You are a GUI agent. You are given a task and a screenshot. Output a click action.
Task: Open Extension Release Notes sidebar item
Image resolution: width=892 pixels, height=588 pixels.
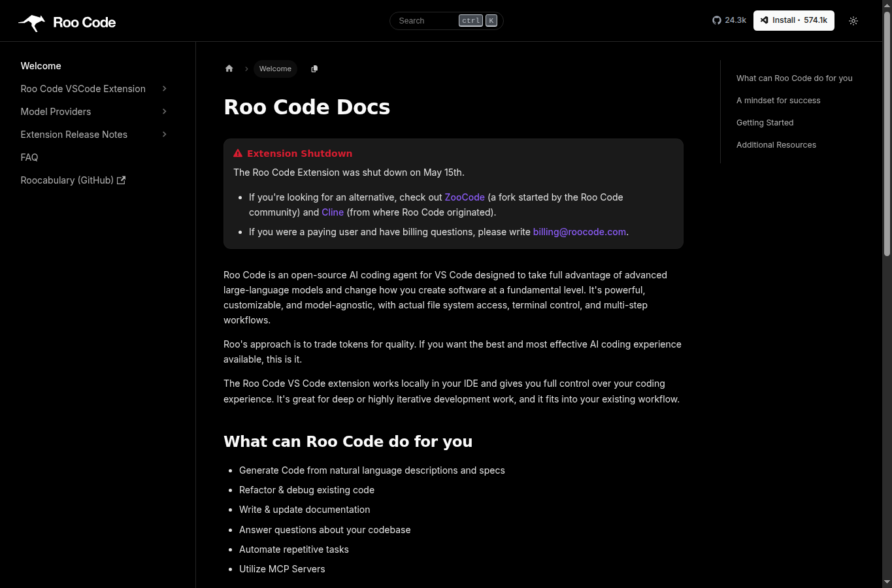click(x=74, y=135)
